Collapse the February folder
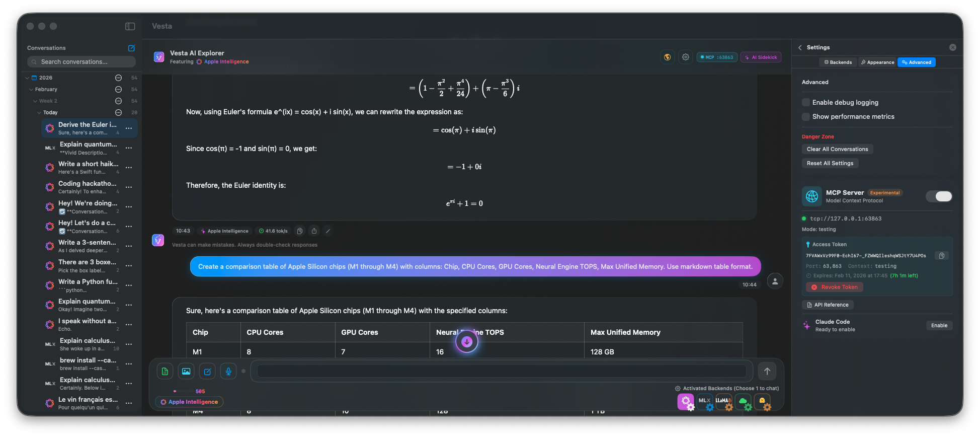Screen dimensions: 980x437 click(x=31, y=90)
